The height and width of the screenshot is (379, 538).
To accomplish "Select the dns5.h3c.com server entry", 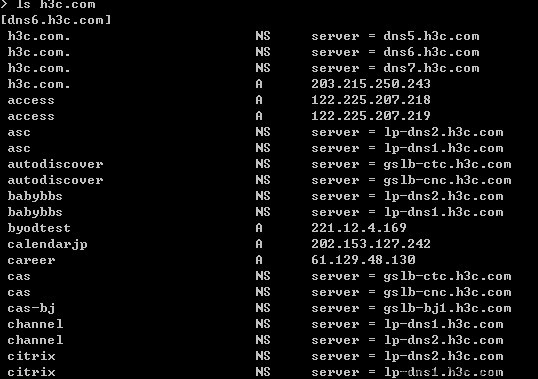I will pos(431,36).
